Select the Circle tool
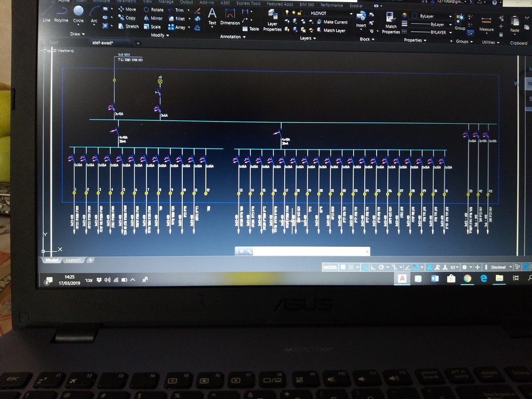 coord(78,15)
